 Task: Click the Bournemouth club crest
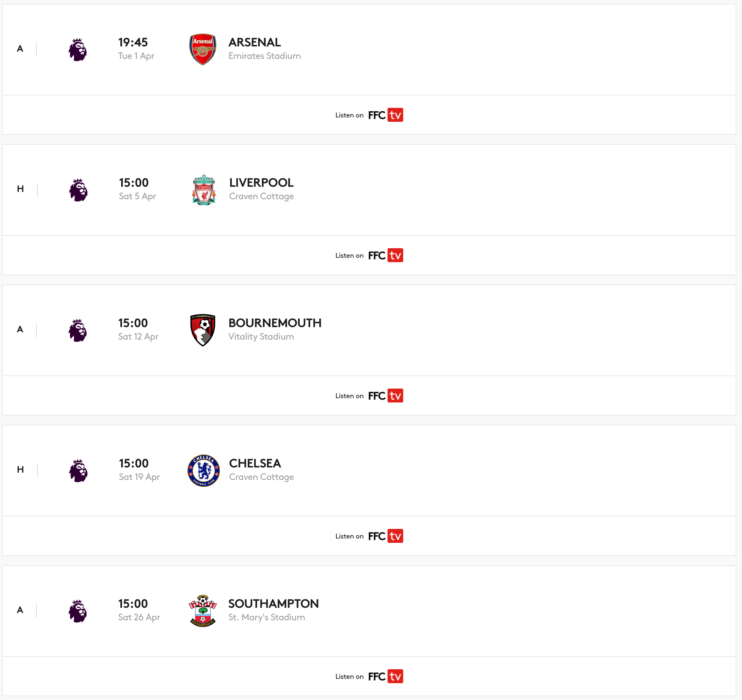click(203, 330)
